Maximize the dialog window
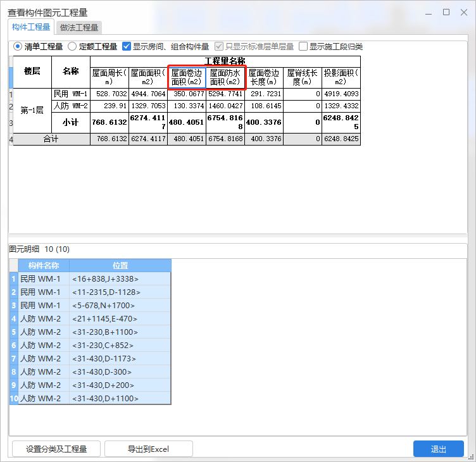This screenshot has height=462, width=476. [446, 12]
